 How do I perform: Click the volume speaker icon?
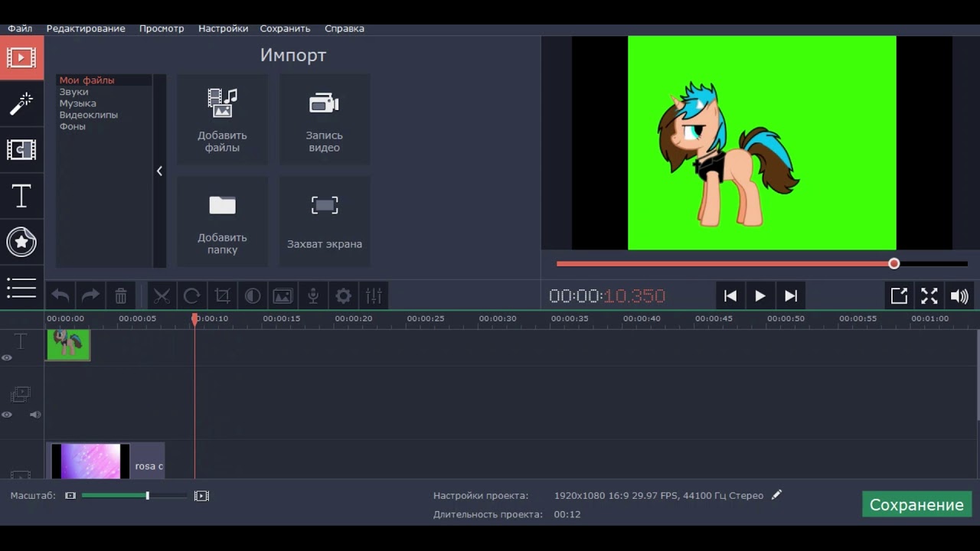point(959,295)
